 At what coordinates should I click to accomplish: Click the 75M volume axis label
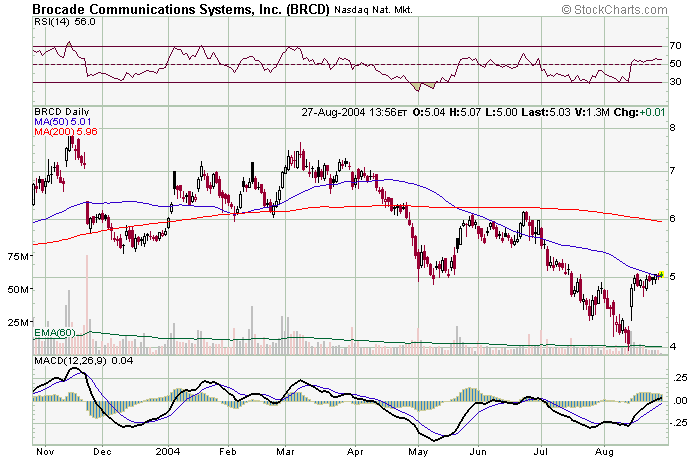pyautogui.click(x=19, y=256)
